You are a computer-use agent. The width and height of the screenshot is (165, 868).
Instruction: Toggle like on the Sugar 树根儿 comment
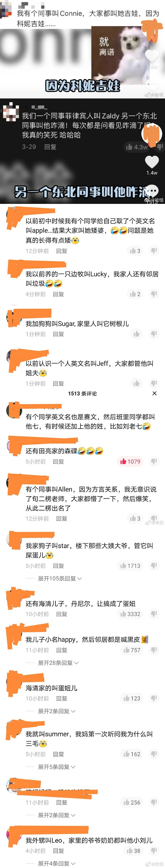click(x=137, y=334)
